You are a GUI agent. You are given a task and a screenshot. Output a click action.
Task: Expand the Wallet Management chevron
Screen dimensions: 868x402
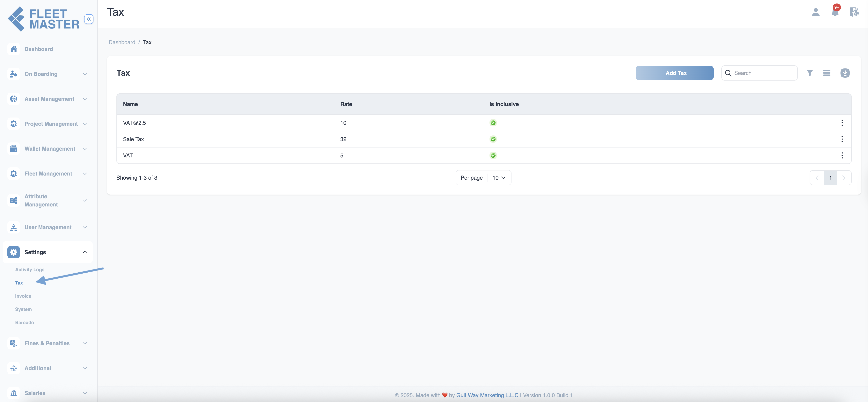pos(85,149)
